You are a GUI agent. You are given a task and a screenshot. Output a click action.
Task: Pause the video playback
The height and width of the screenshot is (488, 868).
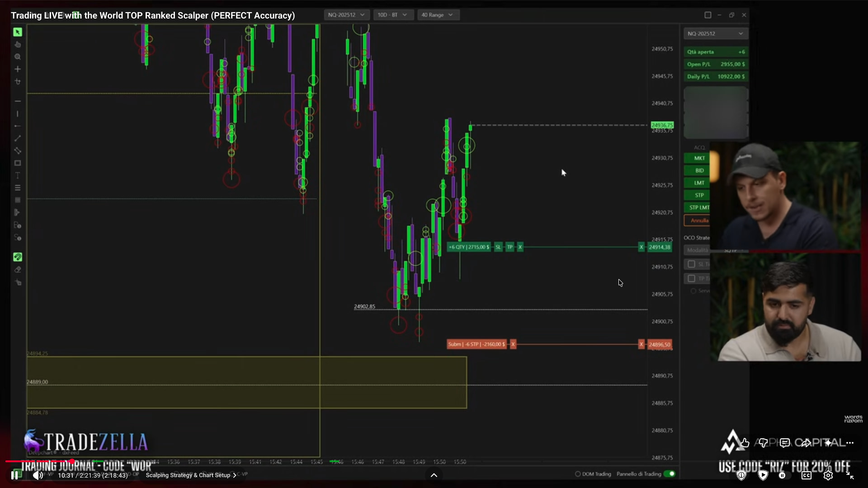tap(14, 475)
